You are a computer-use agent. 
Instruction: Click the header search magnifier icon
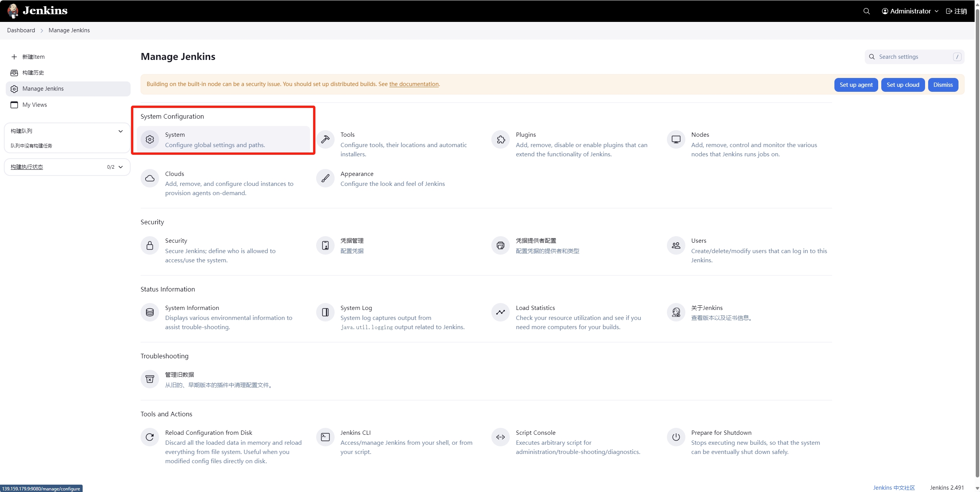click(866, 11)
